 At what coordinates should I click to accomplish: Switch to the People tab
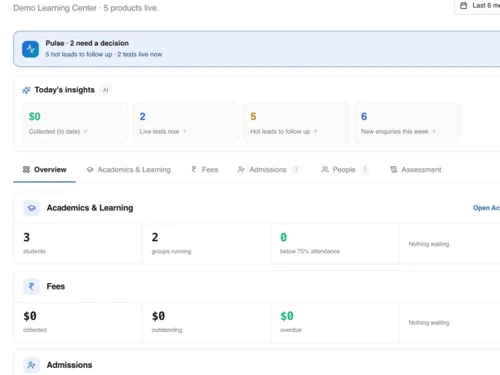point(345,170)
